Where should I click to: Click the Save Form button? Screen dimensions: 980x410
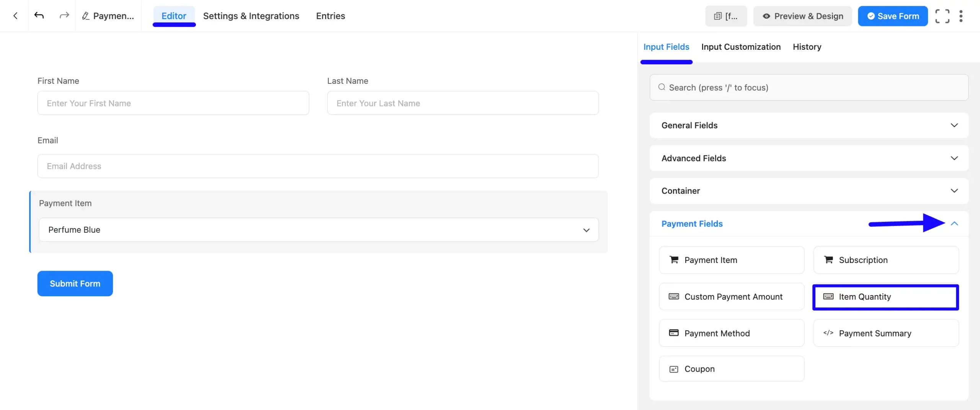pos(893,16)
